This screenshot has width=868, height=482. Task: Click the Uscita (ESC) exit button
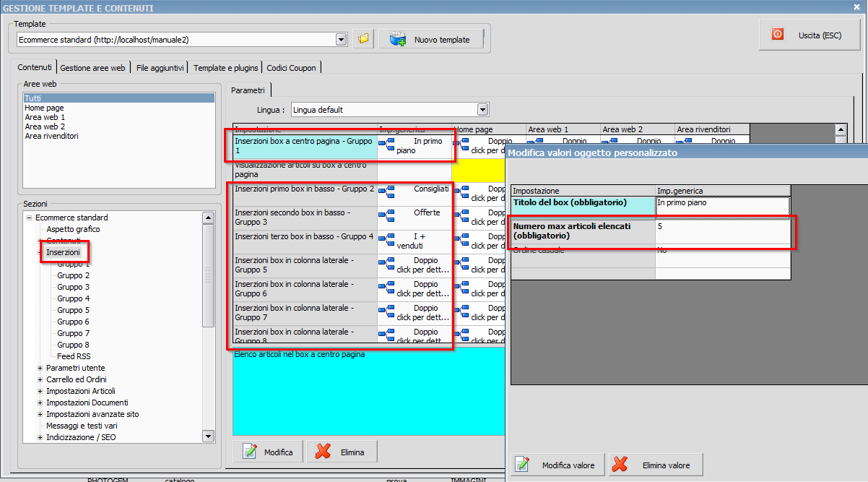[x=809, y=35]
